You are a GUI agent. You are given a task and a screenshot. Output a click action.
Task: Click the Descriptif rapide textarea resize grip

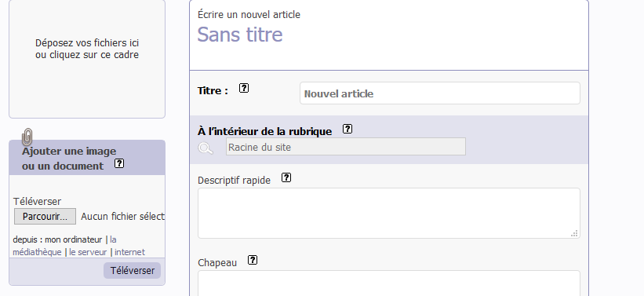coord(575,233)
